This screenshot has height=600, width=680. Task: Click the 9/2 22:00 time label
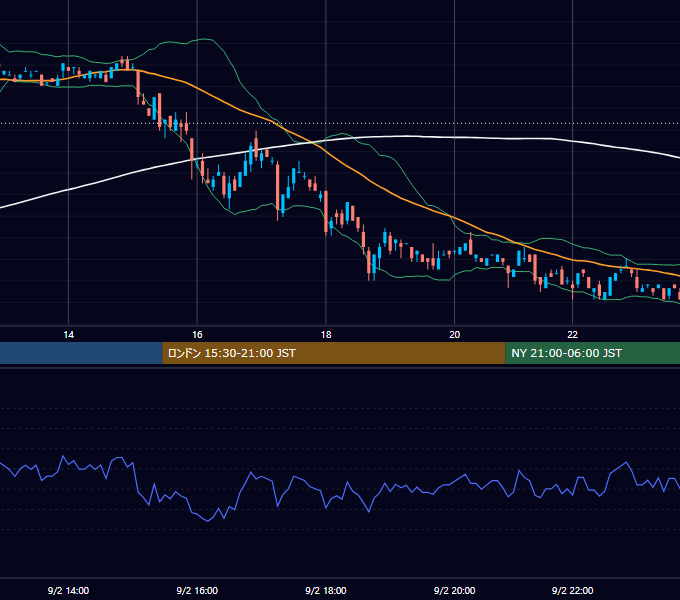pyautogui.click(x=572, y=590)
